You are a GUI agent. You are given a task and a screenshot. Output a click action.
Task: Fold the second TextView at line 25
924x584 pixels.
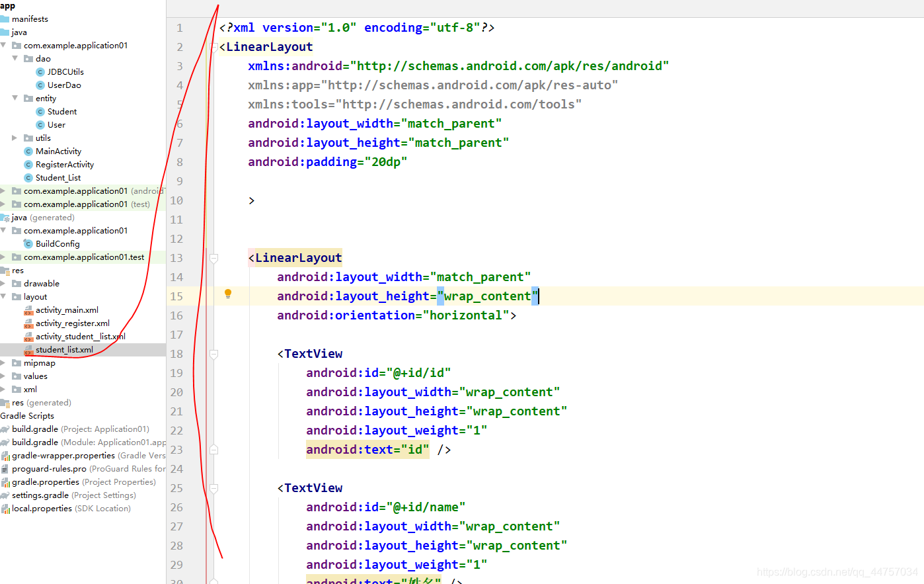click(x=213, y=488)
